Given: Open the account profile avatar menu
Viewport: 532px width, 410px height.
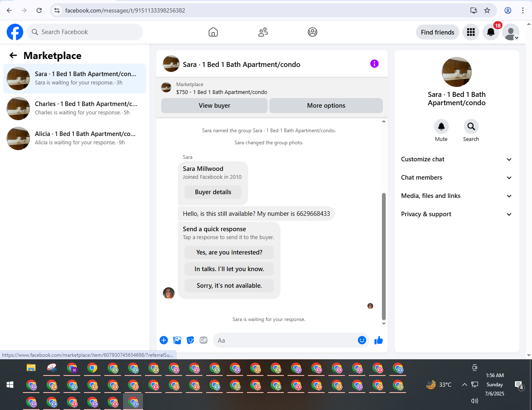Looking at the screenshot, I should pos(511,32).
